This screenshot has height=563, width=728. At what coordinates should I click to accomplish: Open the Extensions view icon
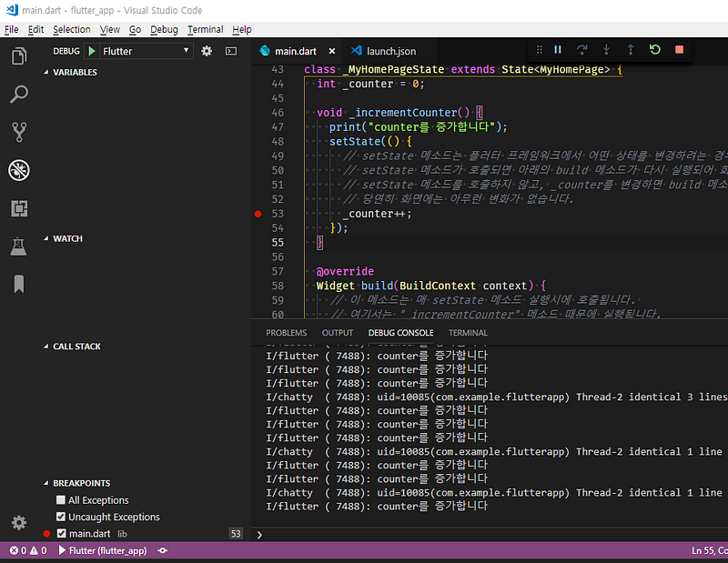pyautogui.click(x=18, y=208)
